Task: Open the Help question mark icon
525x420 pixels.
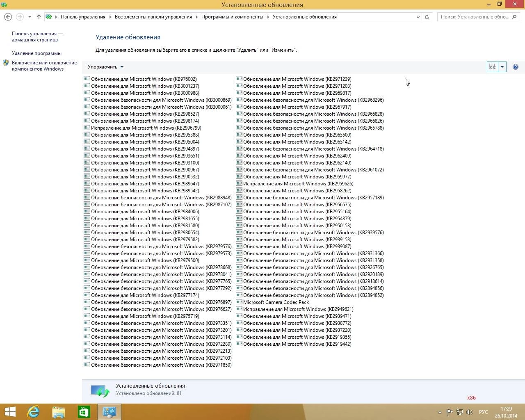Action: coord(516,67)
